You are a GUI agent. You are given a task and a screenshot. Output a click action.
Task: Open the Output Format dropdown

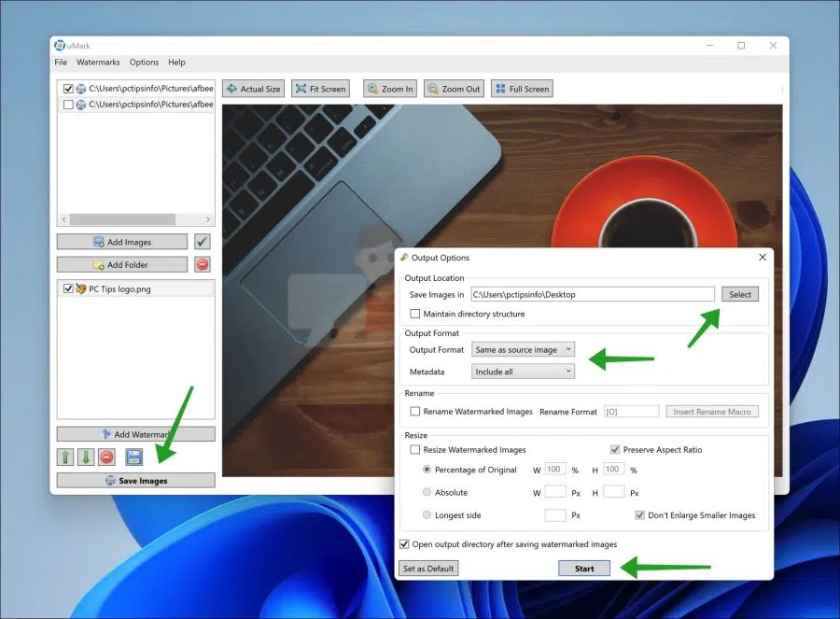click(523, 349)
